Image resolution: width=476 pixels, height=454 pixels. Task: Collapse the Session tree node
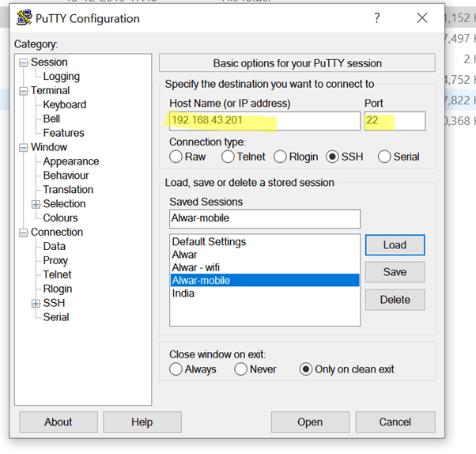click(23, 62)
